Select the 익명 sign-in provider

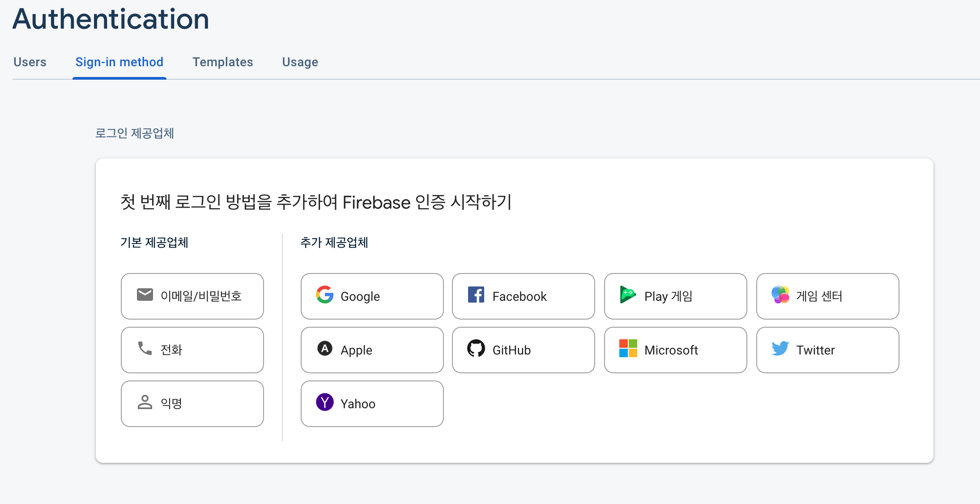click(192, 404)
